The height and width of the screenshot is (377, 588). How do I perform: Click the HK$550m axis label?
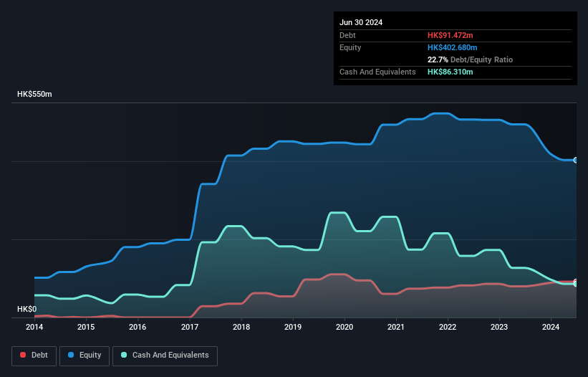(34, 94)
